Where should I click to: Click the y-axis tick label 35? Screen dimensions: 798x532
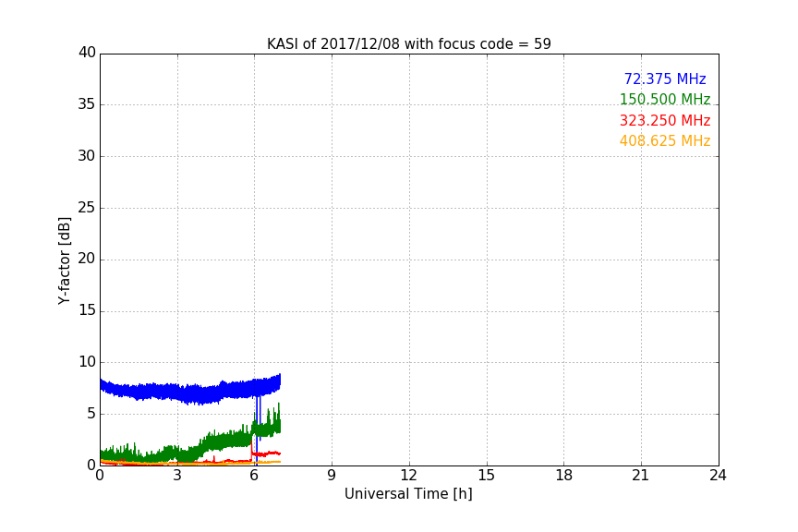(87, 104)
